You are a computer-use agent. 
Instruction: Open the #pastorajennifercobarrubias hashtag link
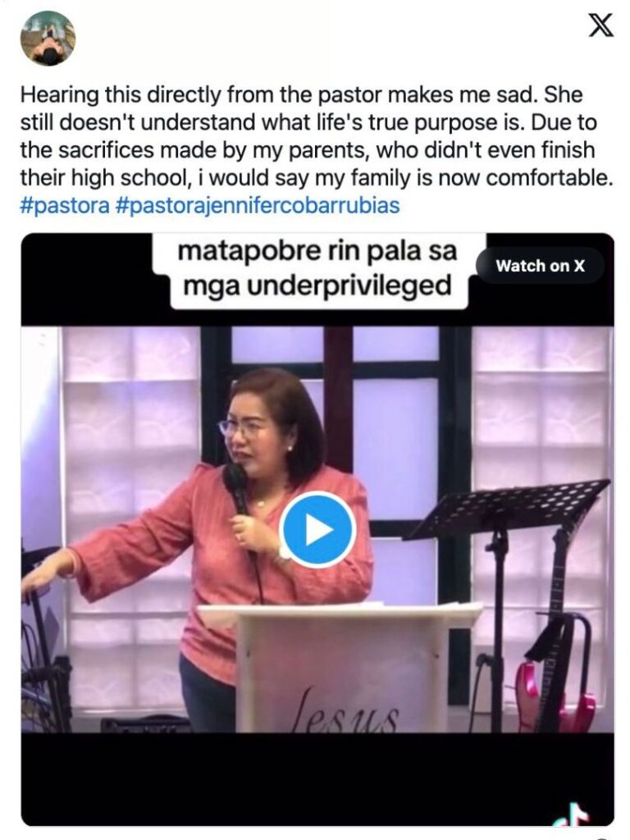click(x=258, y=206)
